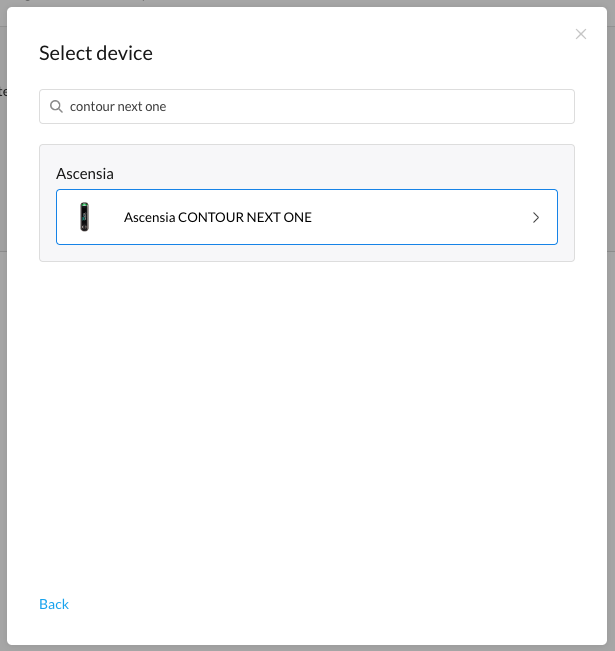Focus the device search field

[x=307, y=106]
